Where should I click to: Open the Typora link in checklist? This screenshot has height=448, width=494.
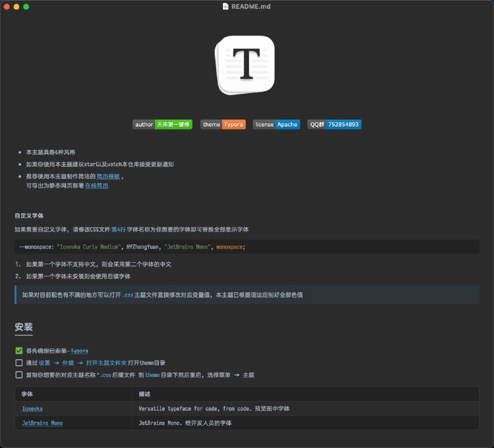80,351
